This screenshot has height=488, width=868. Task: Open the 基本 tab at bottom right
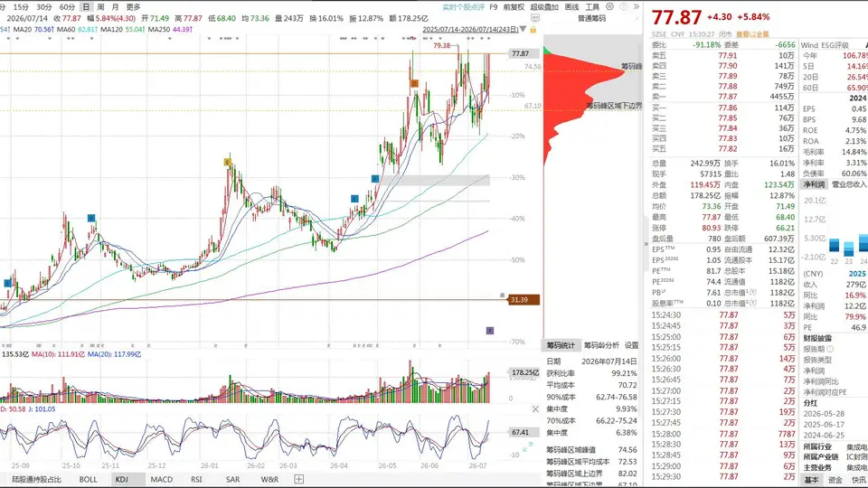click(x=812, y=480)
